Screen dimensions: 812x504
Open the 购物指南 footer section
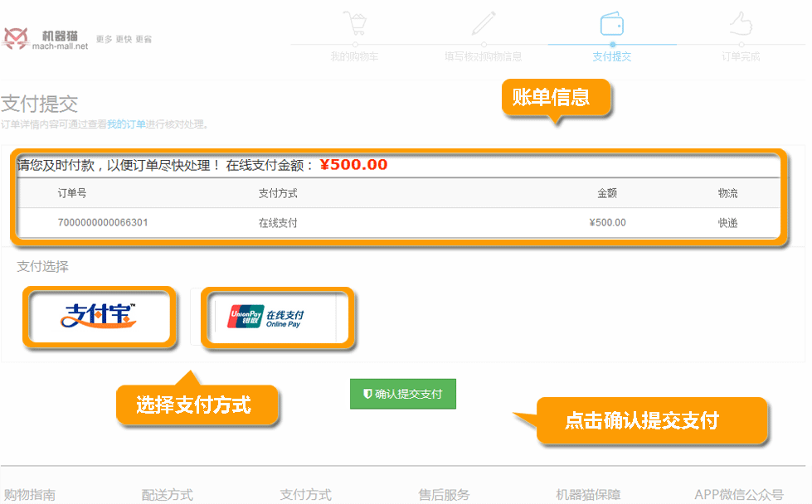click(30, 494)
